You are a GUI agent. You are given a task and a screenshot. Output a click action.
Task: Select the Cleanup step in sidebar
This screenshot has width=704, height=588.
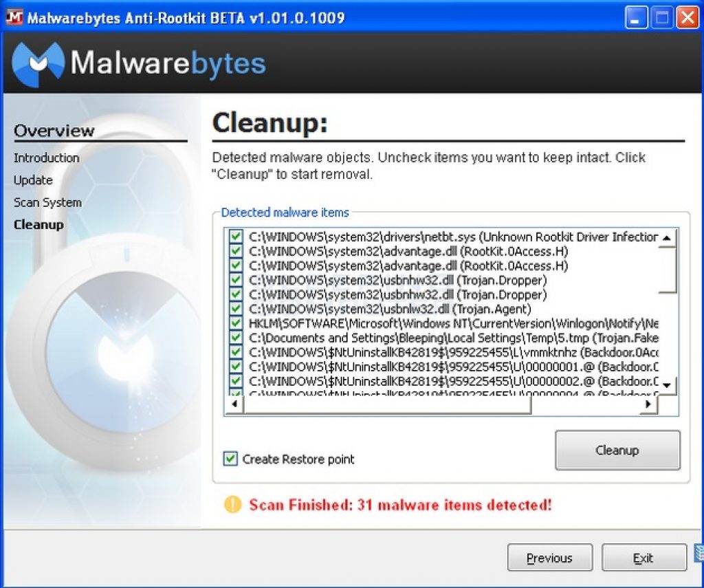click(38, 225)
